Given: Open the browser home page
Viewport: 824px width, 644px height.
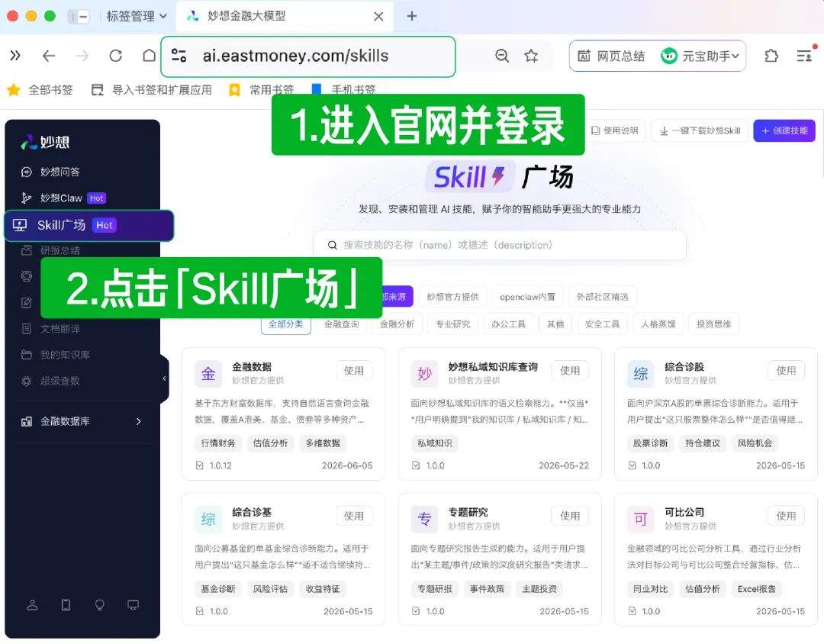Looking at the screenshot, I should (x=150, y=56).
